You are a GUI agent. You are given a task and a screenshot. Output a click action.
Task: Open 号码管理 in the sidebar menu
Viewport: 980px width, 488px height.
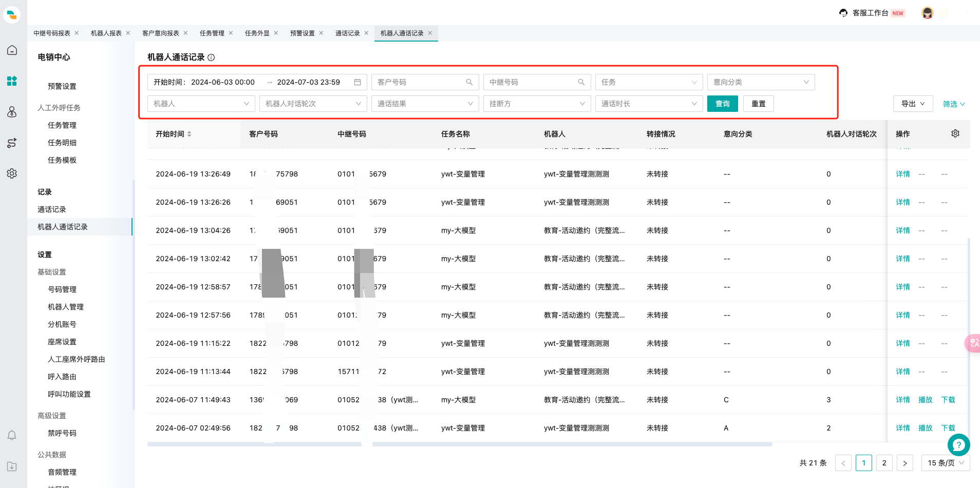pyautogui.click(x=62, y=289)
